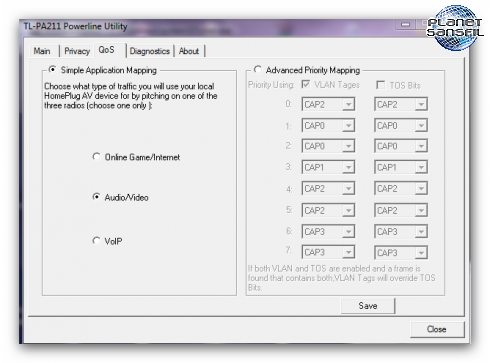Open TOS dropdown for priority 0
Viewport: 490px width, 363px height.
401,104
